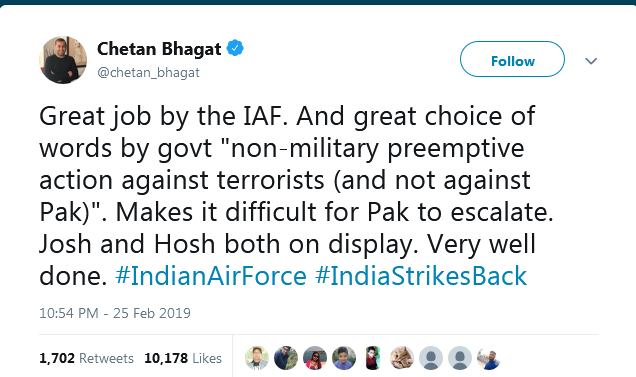Viewport: 636px width, 377px height.
Task: Click the cat photo liker avatar
Action: click(x=402, y=358)
